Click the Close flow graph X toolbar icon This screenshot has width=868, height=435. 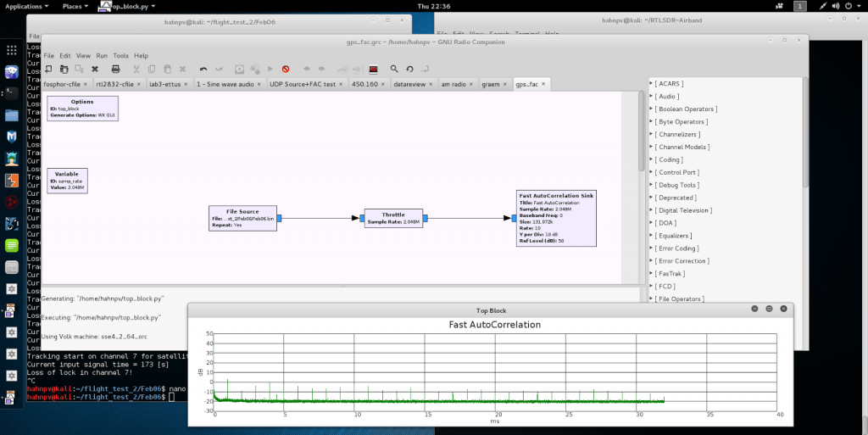click(95, 70)
